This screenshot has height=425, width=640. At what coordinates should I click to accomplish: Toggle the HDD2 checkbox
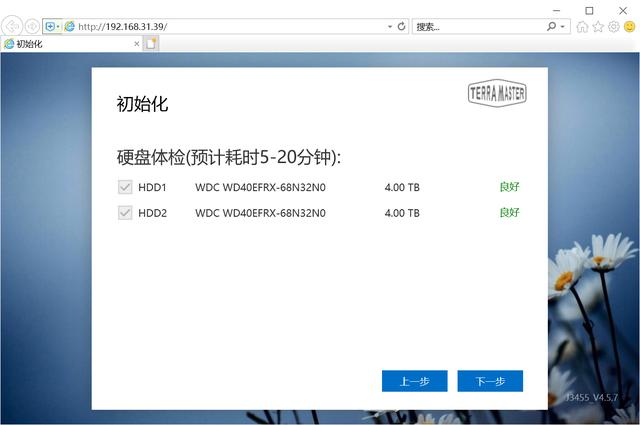point(125,212)
